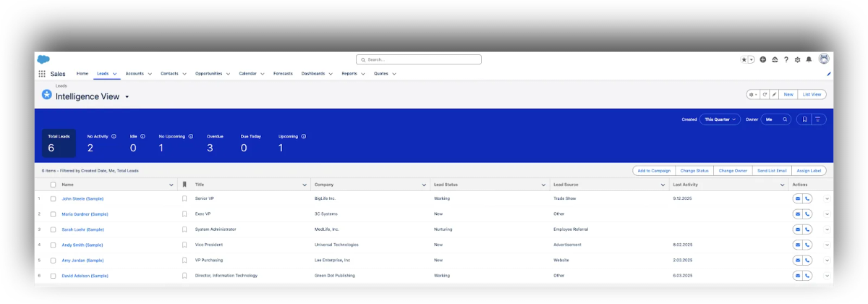Image resolution: width=868 pixels, height=304 pixels.
Task: Call Andy Smith via phone icon
Action: (x=807, y=245)
